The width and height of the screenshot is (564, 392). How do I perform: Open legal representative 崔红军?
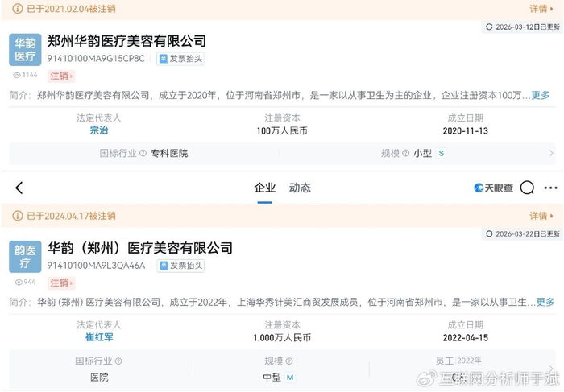coord(99,337)
